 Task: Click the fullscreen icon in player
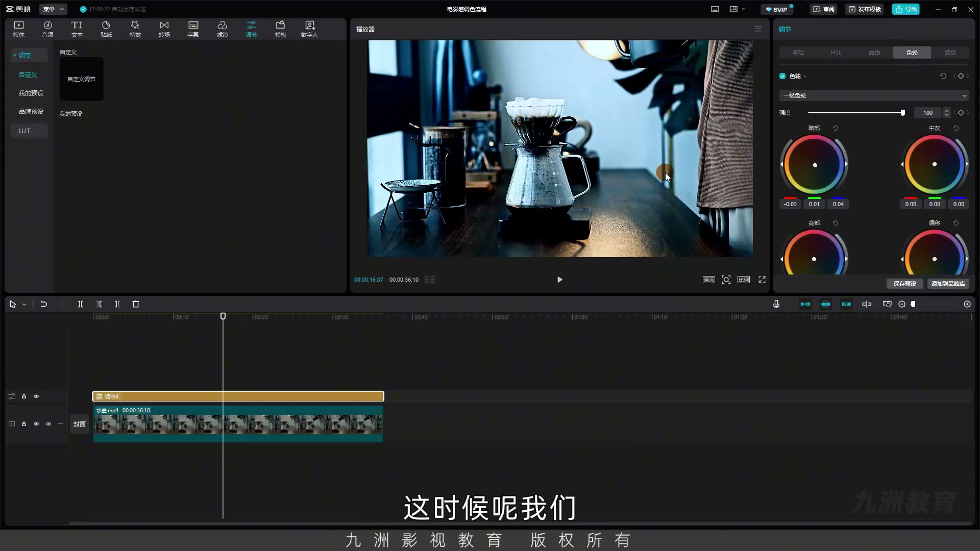pos(762,280)
